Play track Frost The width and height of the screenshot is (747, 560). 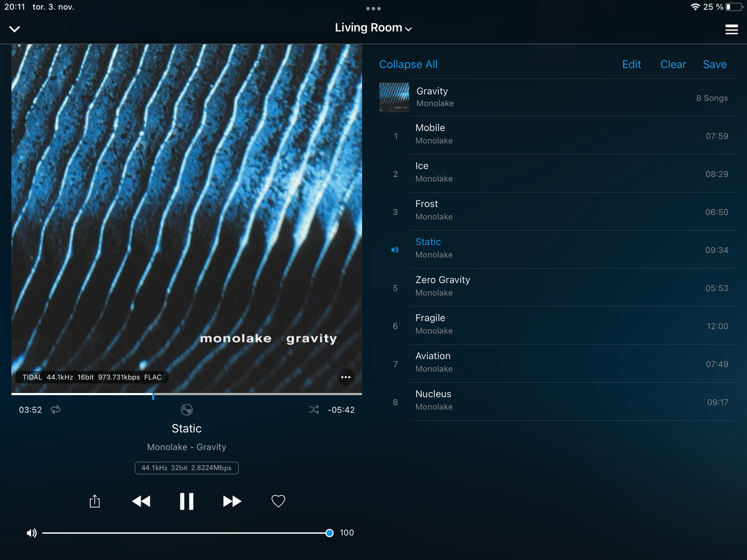(x=557, y=212)
